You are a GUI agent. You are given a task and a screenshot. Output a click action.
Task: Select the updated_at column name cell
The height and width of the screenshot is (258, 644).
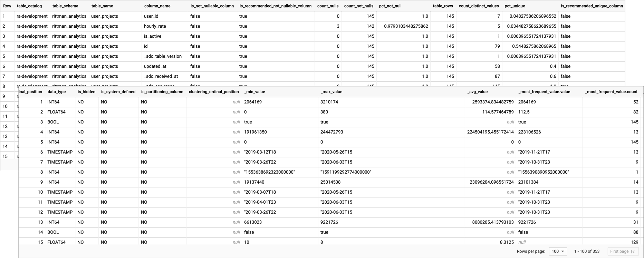click(x=155, y=66)
